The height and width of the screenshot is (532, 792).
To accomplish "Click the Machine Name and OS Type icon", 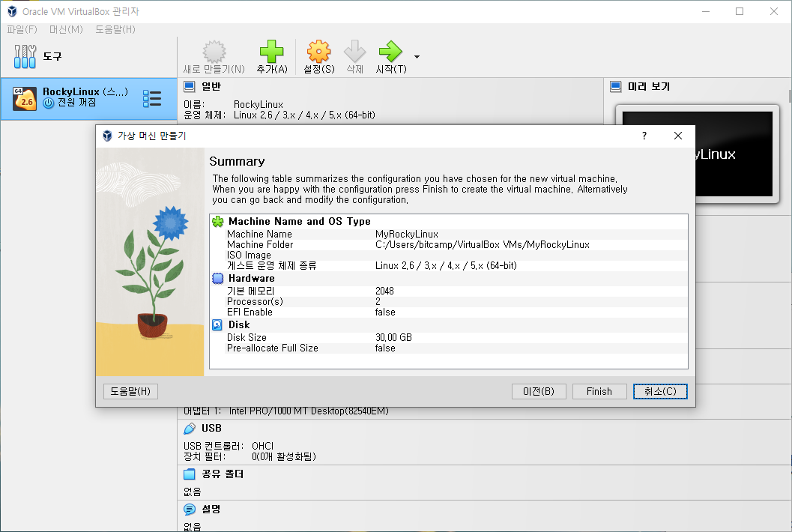I will [x=218, y=221].
